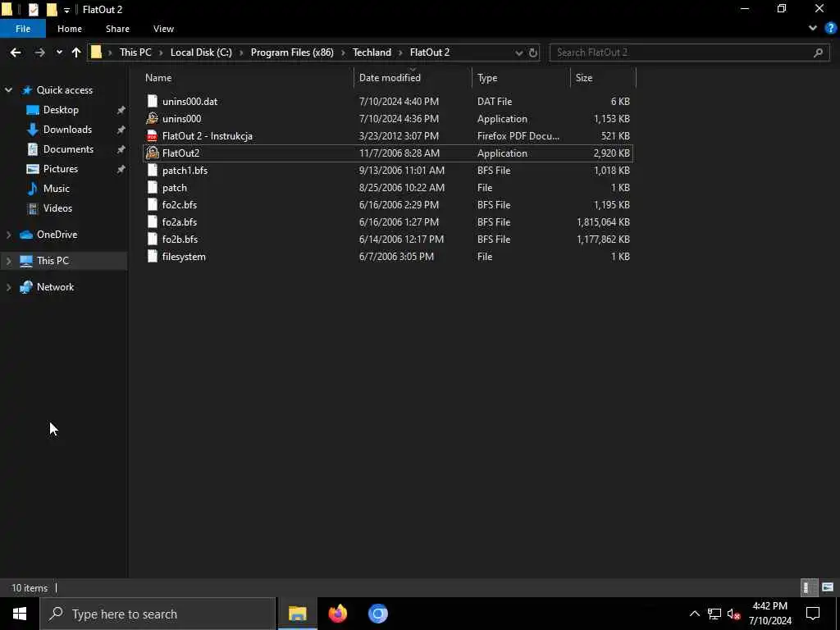Open Customize Quick Access Toolbar dropdown
This screenshot has width=840, height=630.
pyautogui.click(x=66, y=10)
